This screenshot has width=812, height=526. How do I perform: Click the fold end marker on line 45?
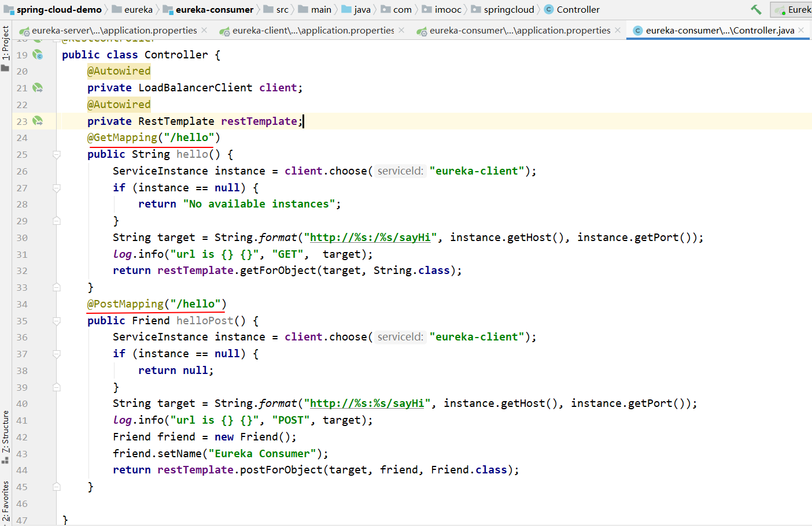57,487
